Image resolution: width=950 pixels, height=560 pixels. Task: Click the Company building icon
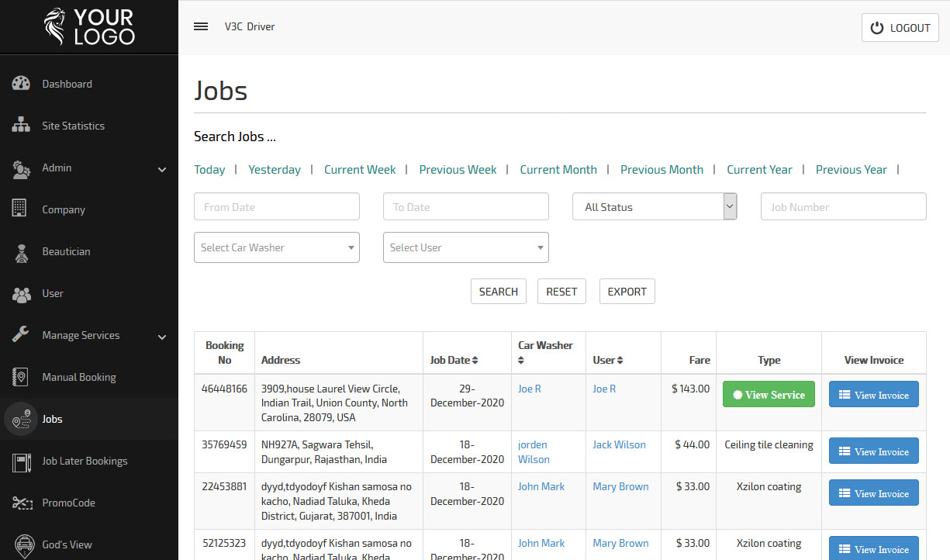coord(19,209)
